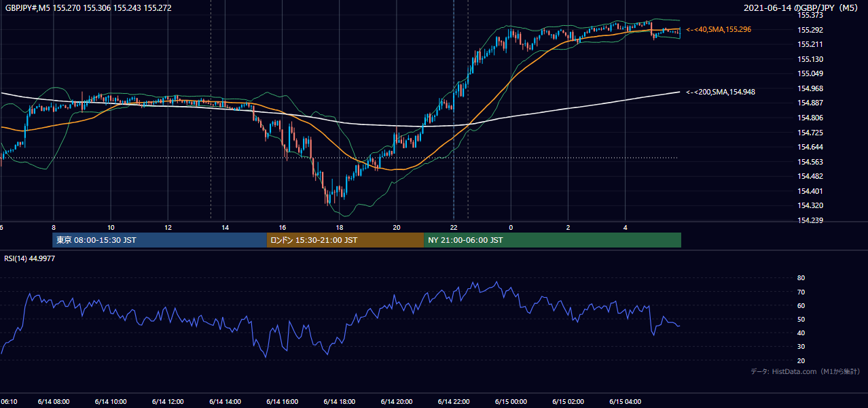The image size is (868, 408).
Task: Click price axis value 154.401
Action: click(x=810, y=191)
